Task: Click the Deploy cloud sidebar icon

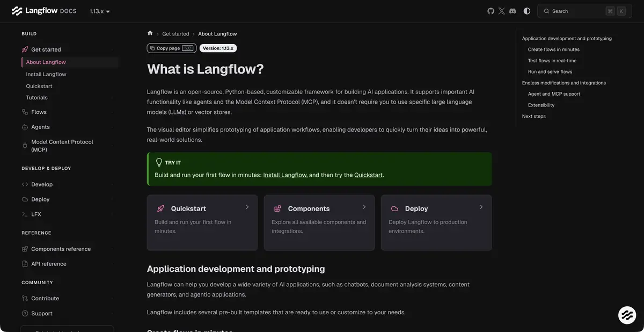Action: click(25, 199)
